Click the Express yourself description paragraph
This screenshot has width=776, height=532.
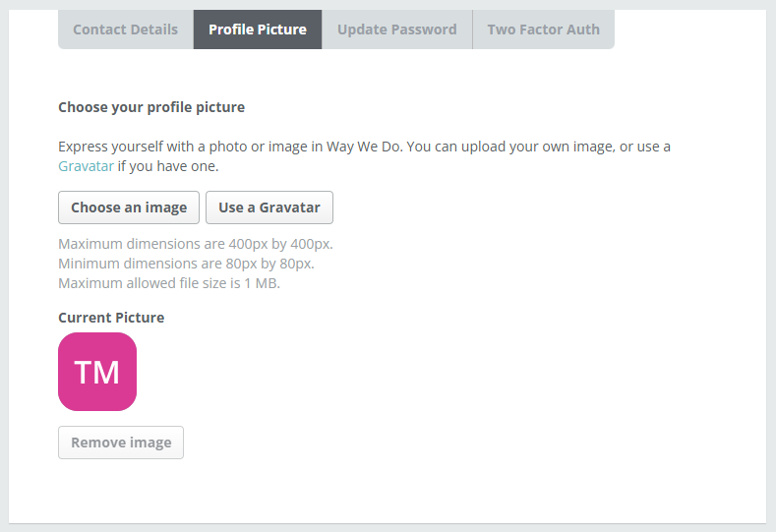click(x=364, y=156)
